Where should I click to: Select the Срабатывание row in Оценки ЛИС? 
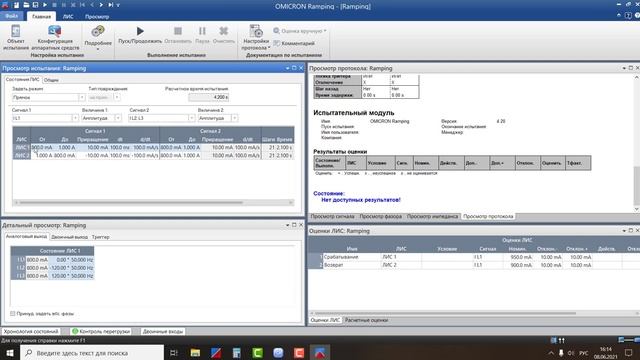pyautogui.click(x=473, y=257)
